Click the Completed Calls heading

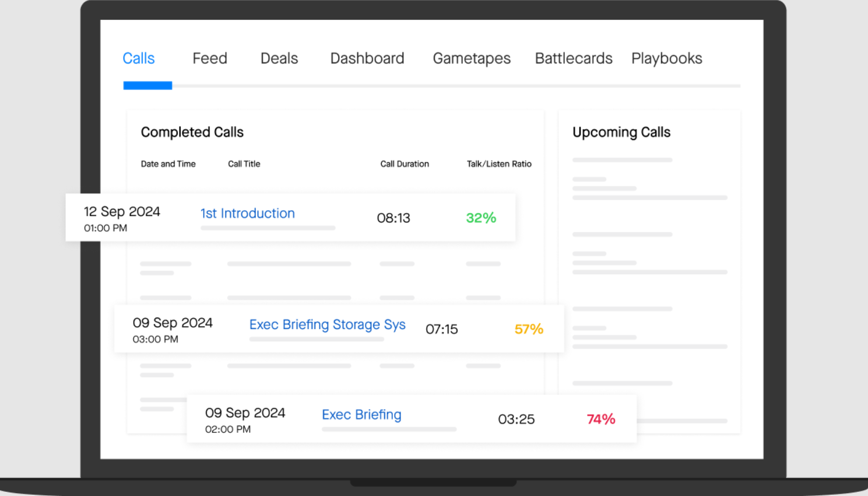pos(192,132)
